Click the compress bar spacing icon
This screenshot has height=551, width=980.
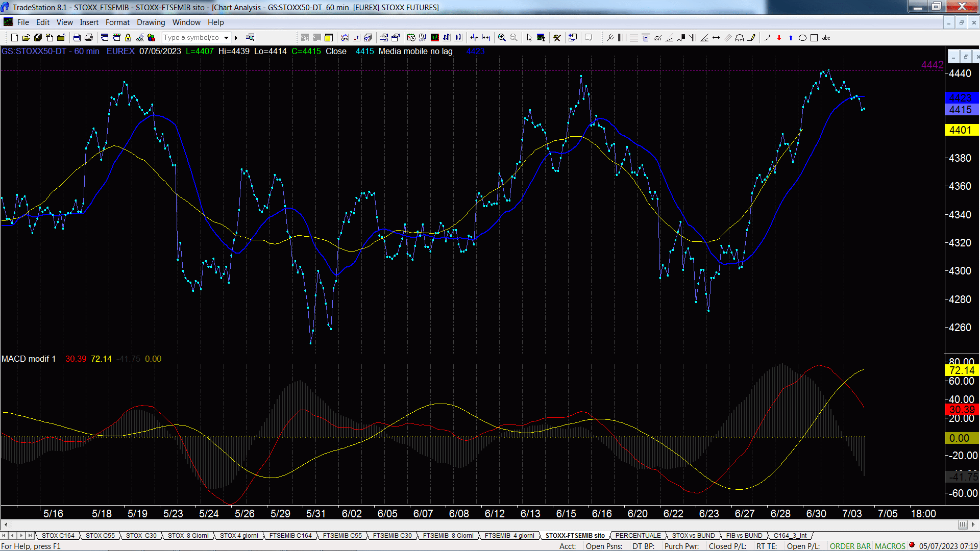(474, 37)
